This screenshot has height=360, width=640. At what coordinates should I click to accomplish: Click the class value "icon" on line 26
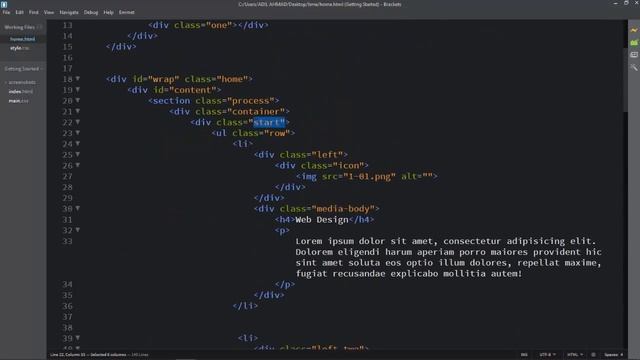(348, 165)
